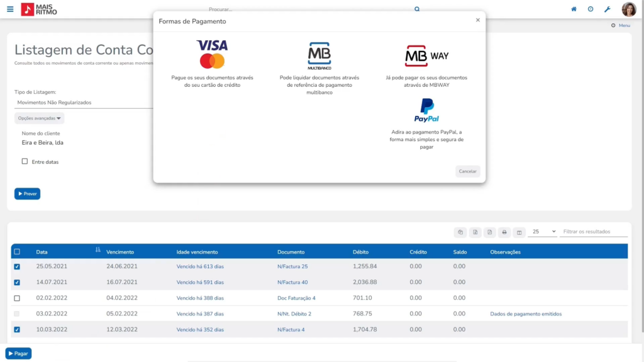Click the debit value 1,255.84

coord(365,266)
